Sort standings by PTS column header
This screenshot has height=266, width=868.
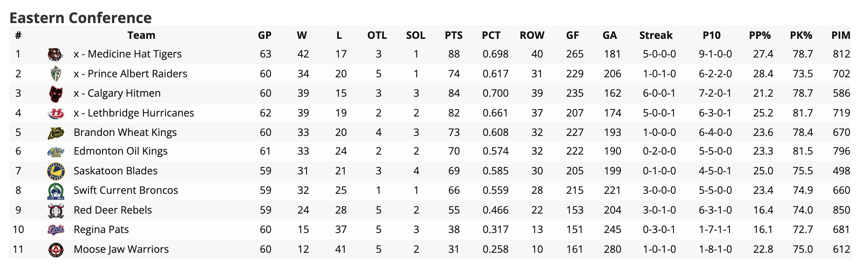coord(453,36)
